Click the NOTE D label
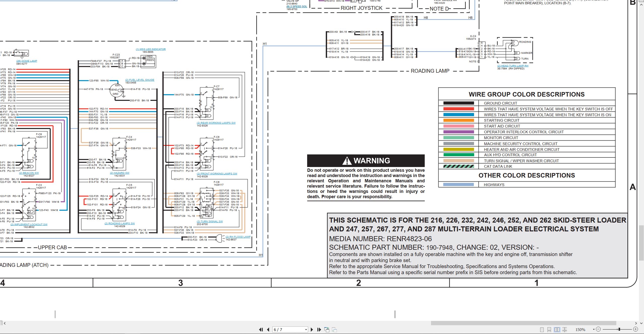The width and height of the screenshot is (644, 334). point(439,9)
